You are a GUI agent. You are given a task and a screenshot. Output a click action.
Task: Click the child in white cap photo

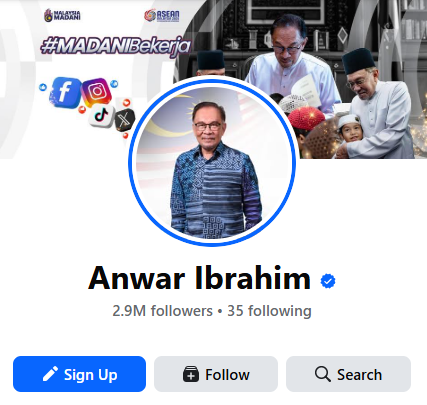coord(349,128)
